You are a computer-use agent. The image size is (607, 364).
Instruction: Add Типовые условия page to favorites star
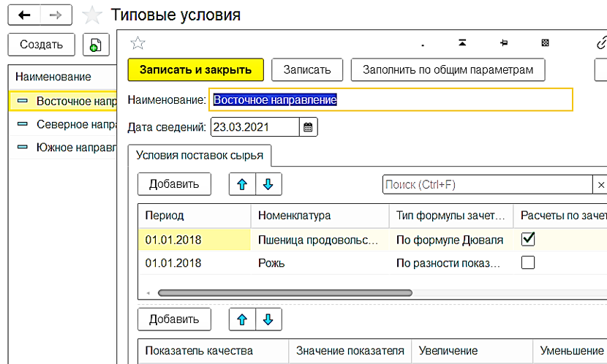[92, 15]
